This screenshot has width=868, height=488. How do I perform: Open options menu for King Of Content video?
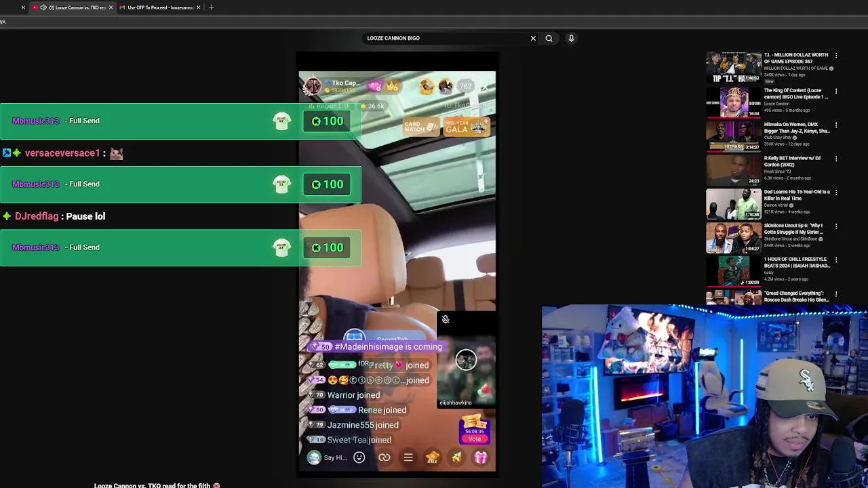[836, 91]
